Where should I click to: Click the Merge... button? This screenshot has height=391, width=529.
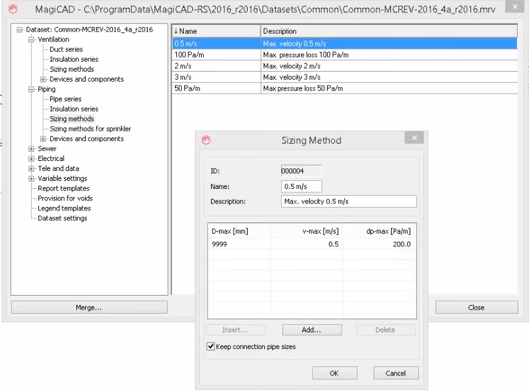pyautogui.click(x=89, y=307)
